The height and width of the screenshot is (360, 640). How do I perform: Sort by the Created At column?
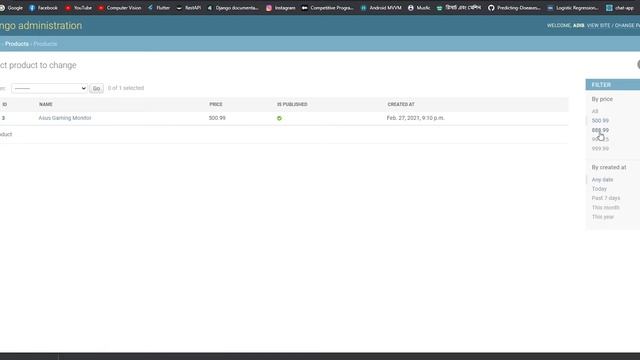click(x=401, y=104)
